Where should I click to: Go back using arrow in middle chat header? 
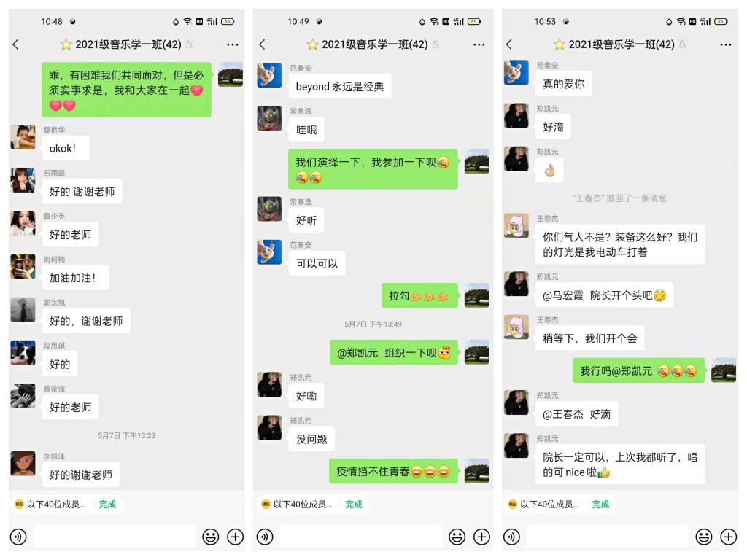pos(262,44)
